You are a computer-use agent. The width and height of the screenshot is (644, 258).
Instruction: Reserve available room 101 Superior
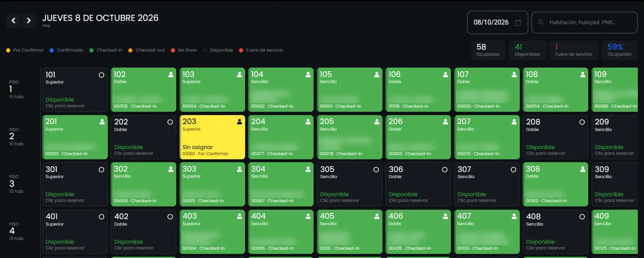[75, 90]
